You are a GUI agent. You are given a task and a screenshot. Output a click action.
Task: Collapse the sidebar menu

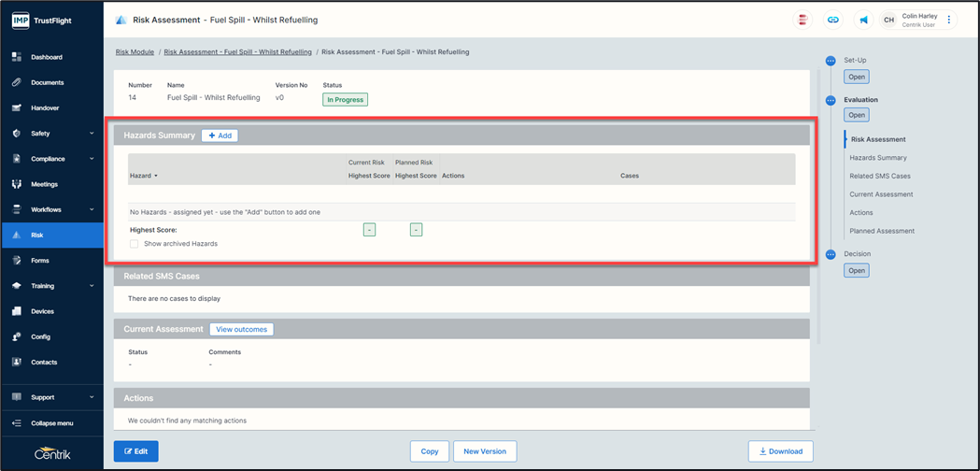[51, 423]
